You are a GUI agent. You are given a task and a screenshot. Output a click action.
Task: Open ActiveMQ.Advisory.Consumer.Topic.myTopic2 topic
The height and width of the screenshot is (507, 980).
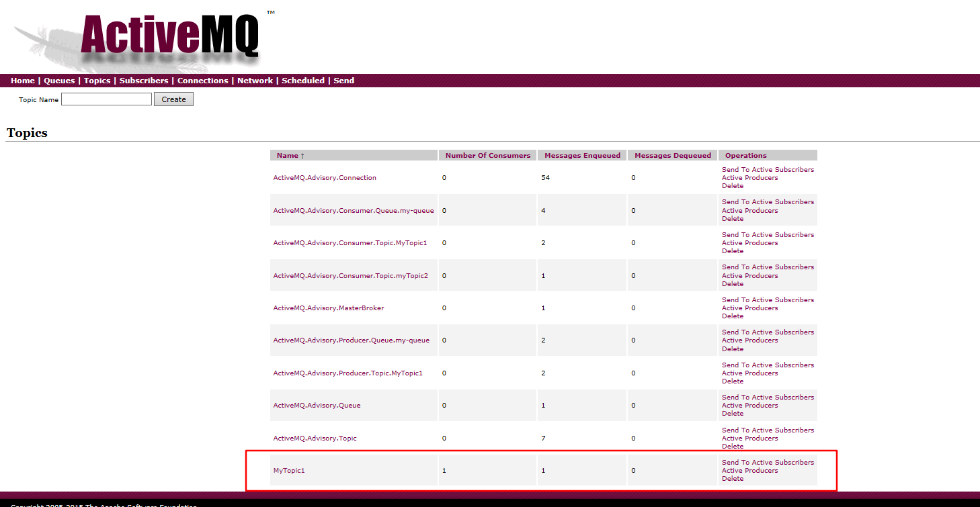[x=350, y=276]
